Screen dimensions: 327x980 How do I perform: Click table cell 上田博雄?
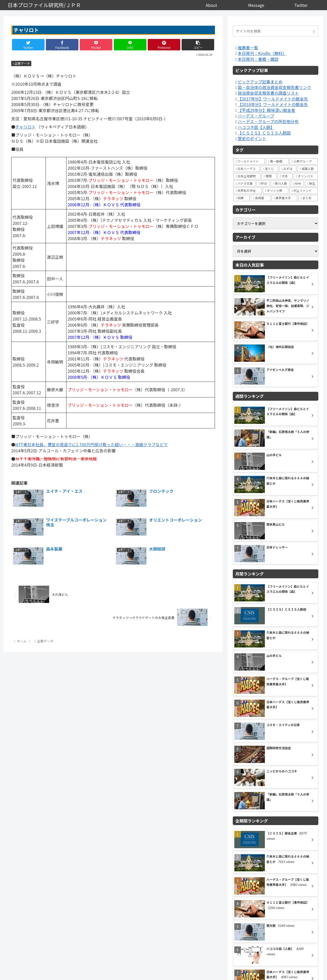(56, 226)
